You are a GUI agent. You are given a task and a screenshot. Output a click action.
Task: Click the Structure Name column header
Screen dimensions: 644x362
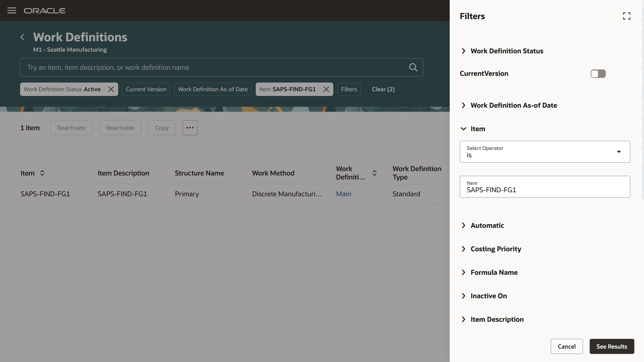tap(199, 173)
